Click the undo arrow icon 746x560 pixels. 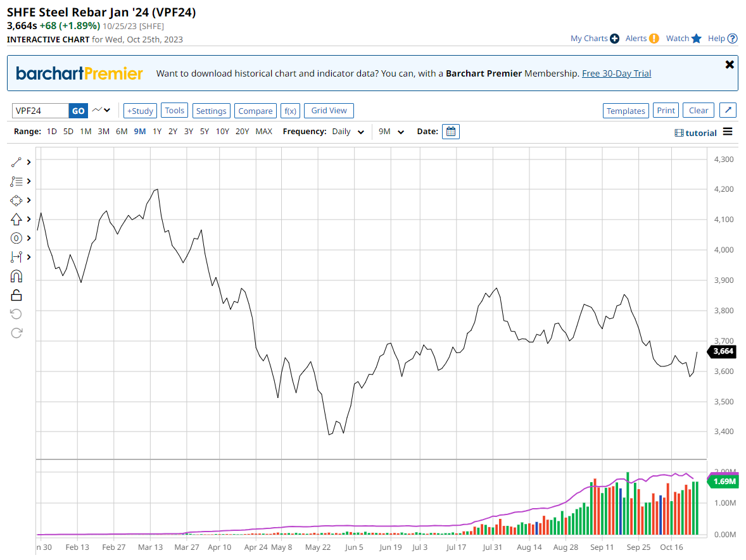click(16, 314)
